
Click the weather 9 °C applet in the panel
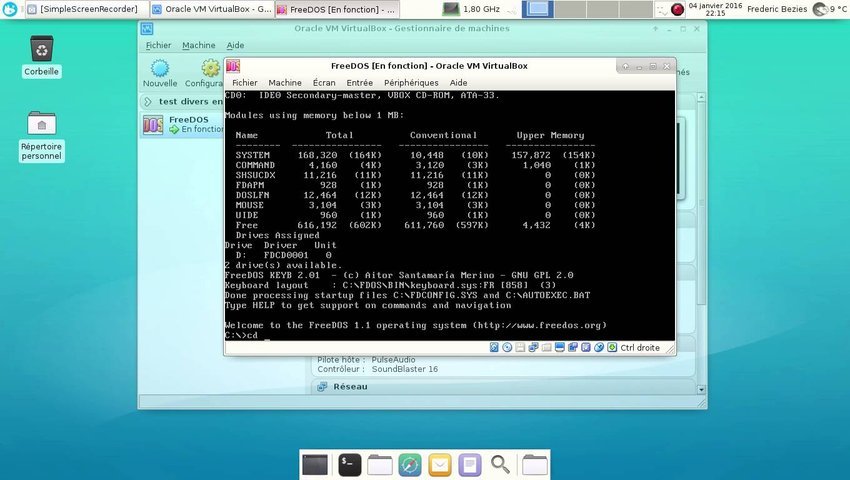coord(832,9)
